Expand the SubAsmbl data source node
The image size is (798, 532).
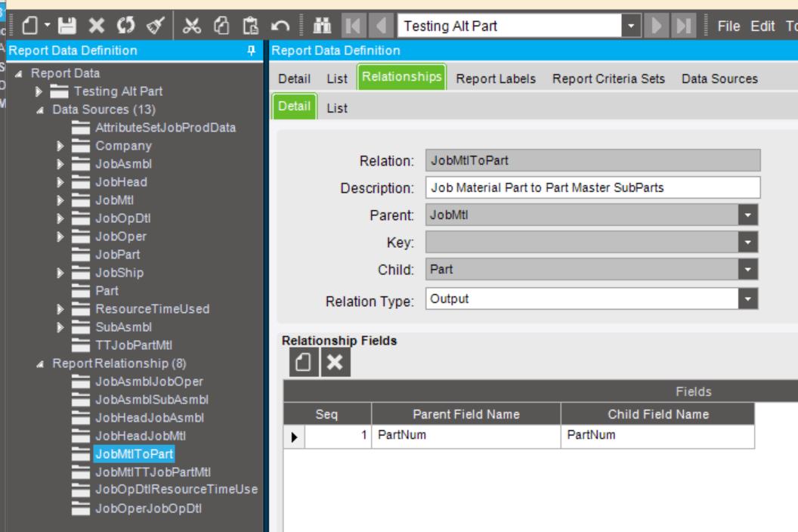[60, 327]
